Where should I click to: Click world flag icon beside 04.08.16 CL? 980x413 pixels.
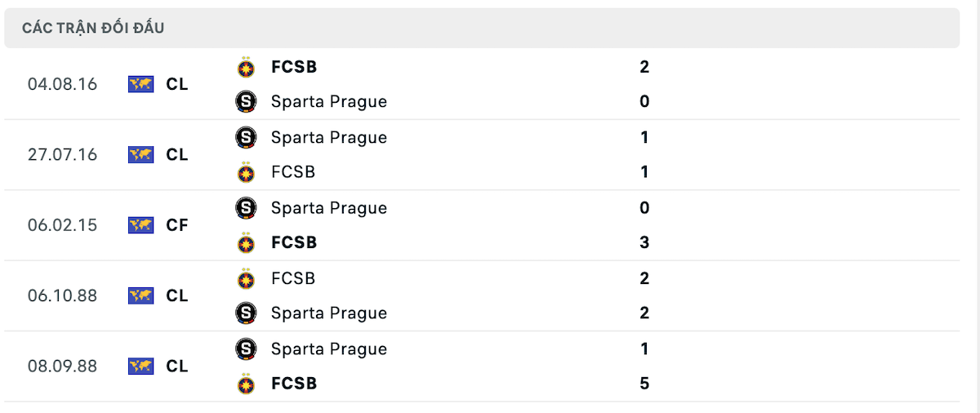click(x=141, y=84)
